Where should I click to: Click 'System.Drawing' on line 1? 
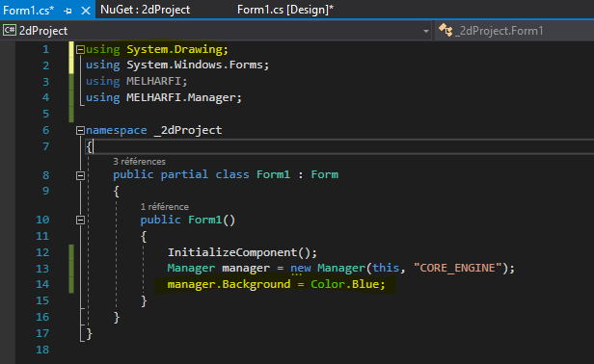175,49
